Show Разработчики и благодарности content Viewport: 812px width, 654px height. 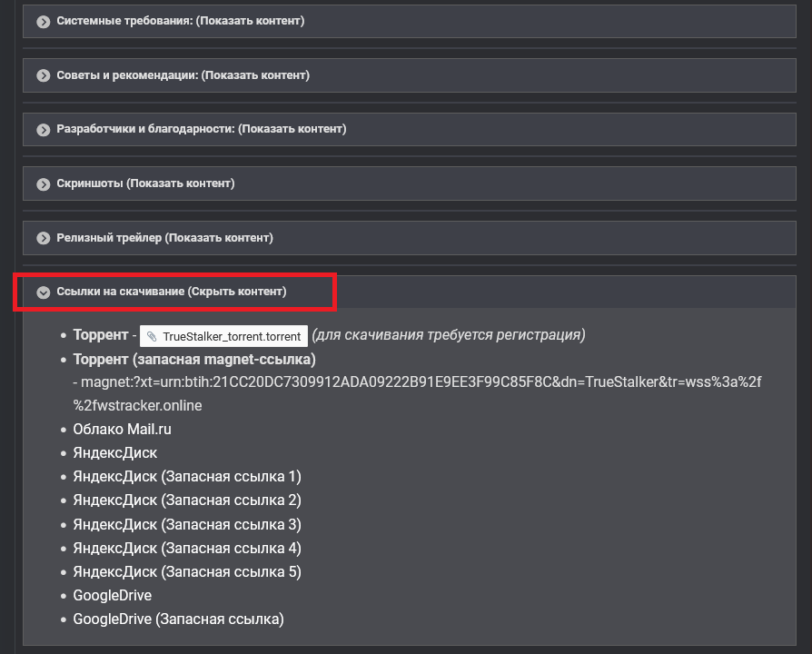[201, 129]
